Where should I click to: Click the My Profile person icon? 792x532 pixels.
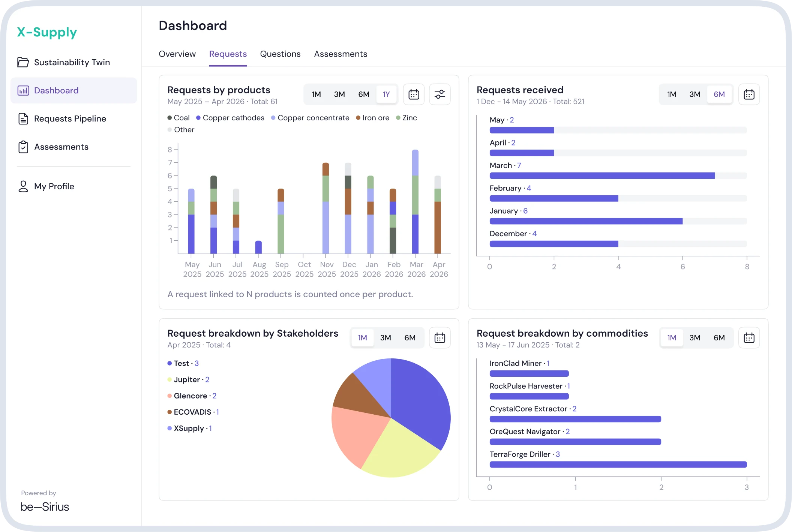point(23,186)
